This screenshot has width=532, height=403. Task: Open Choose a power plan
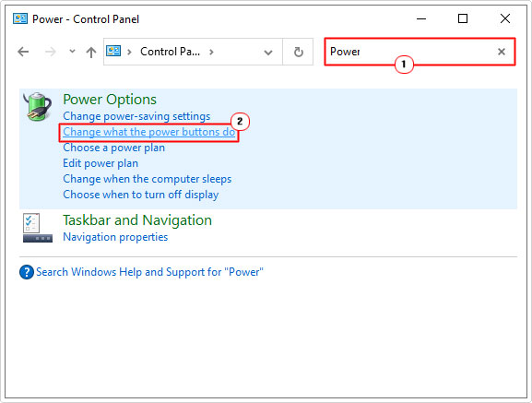pyautogui.click(x=114, y=148)
